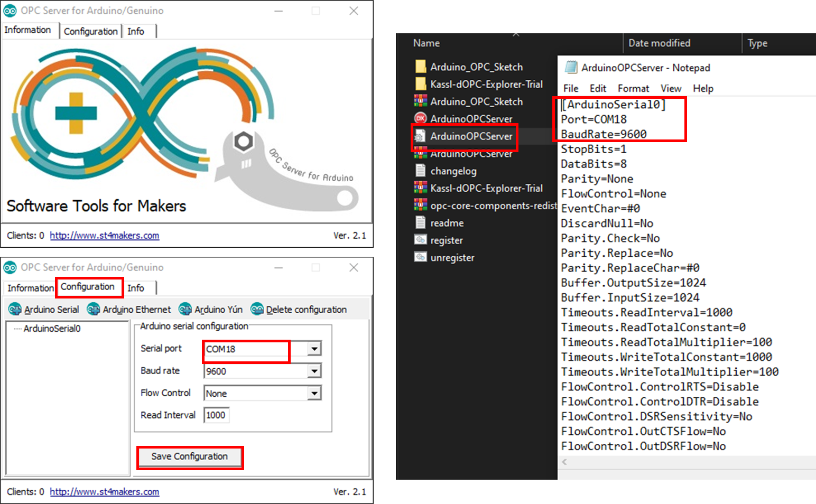Click Arduino Yún toolbar icon
This screenshot has width=816, height=504.
coord(186,309)
